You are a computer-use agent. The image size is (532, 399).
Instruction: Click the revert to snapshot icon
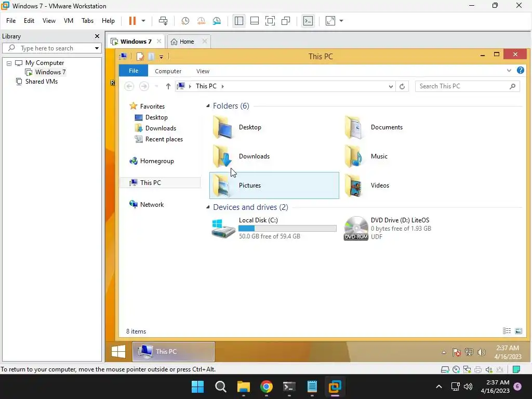[x=201, y=21]
